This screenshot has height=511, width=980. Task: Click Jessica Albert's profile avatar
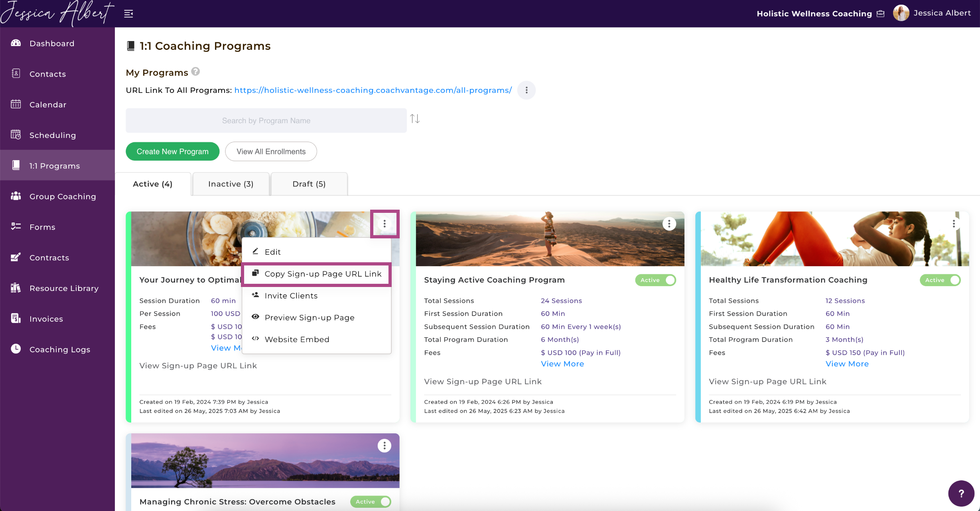coord(901,13)
